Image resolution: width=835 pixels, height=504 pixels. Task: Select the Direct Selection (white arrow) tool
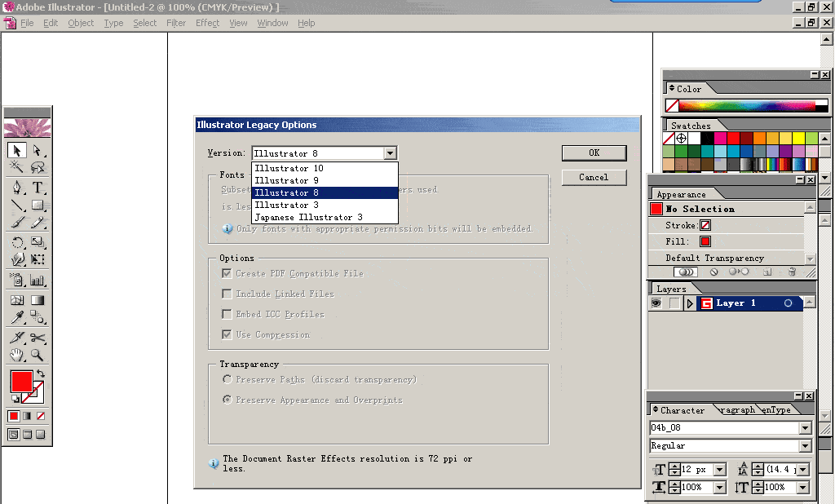click(38, 151)
